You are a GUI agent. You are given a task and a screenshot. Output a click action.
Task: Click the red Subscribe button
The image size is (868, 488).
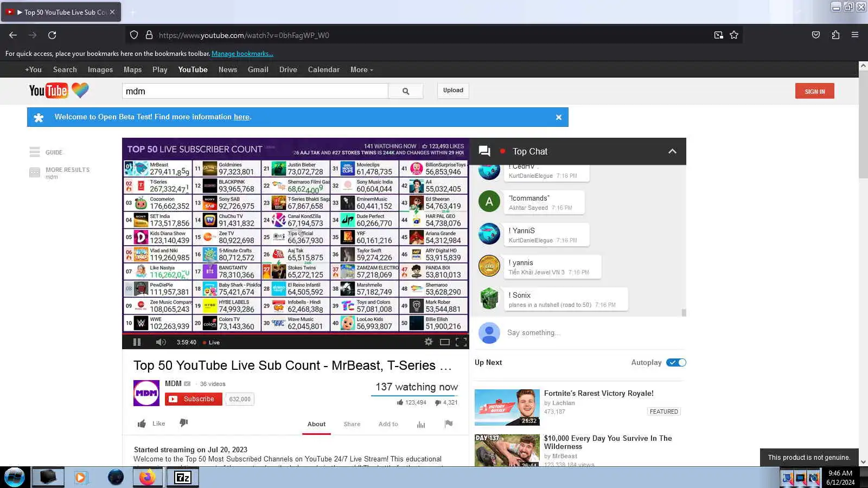193,399
